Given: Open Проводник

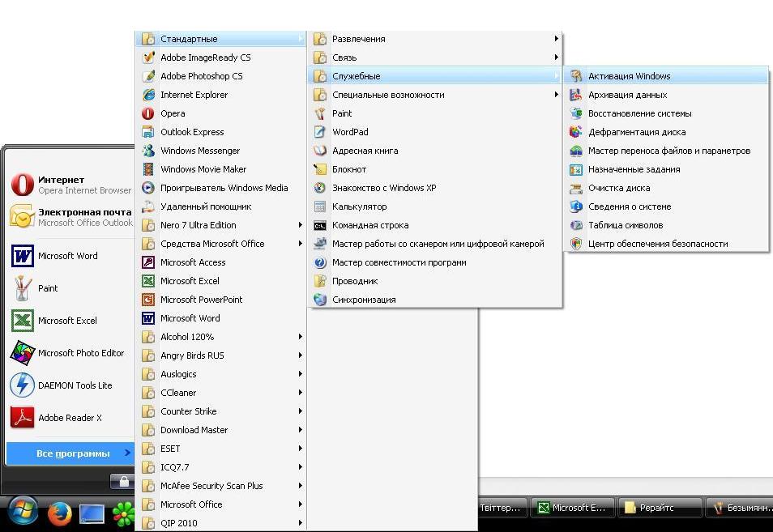Looking at the screenshot, I should point(435,281).
